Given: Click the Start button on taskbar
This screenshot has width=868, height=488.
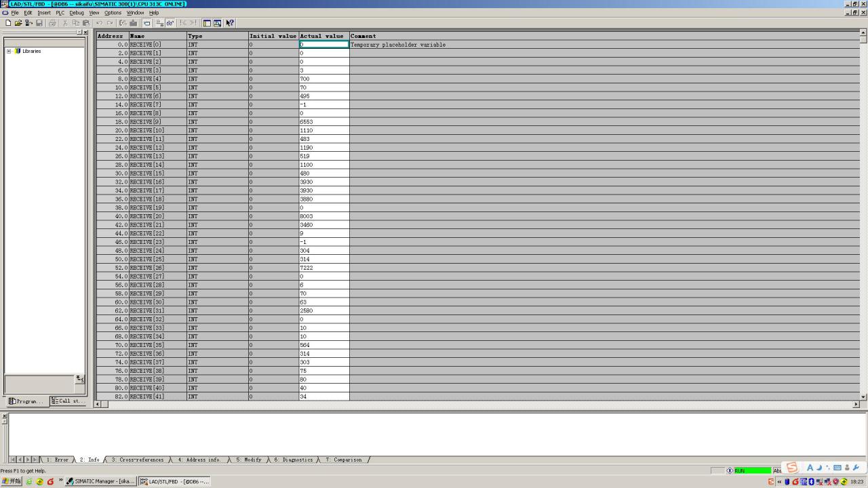Looking at the screenshot, I should pos(12,482).
